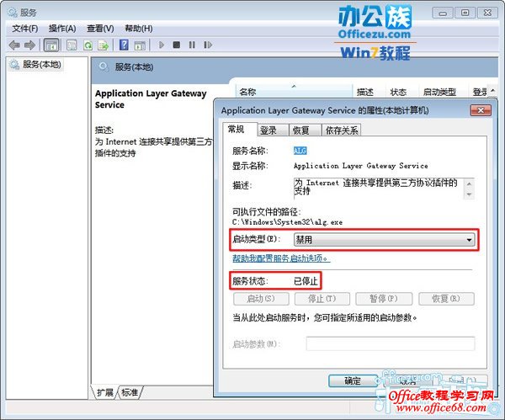Open the Properties toolbar icon
This screenshot has width=505, height=420.
pos(72,45)
